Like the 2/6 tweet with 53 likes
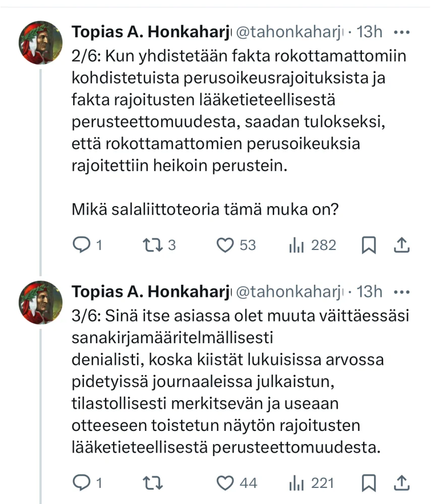 [x=224, y=245]
